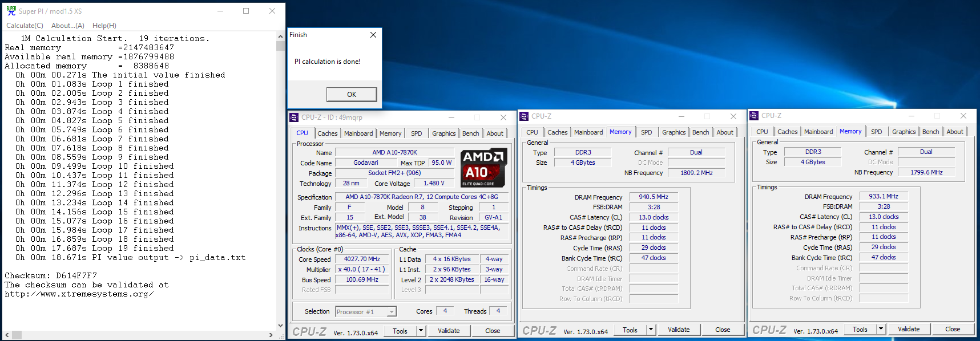Open About tab in left CPU-Z
The height and width of the screenshot is (341, 980).
click(x=495, y=133)
